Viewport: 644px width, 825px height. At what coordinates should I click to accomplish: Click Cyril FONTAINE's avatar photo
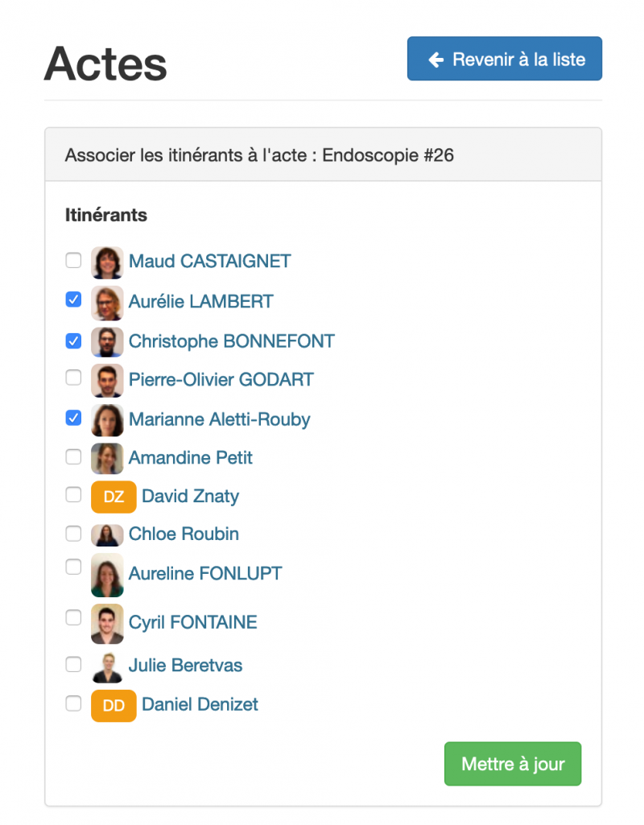coord(106,623)
